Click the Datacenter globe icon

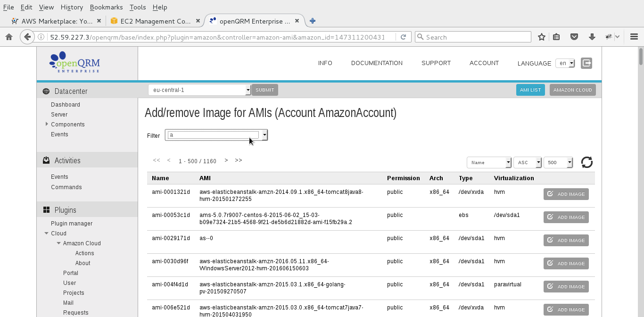[46, 92]
